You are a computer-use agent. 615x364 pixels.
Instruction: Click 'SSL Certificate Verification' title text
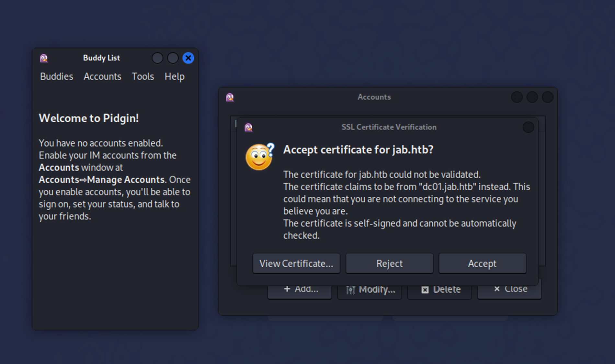[389, 127]
